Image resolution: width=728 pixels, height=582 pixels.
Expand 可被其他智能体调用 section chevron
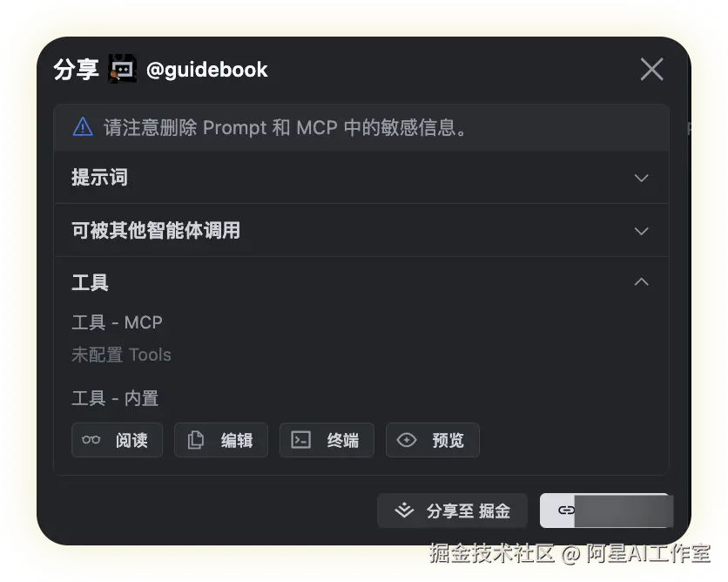point(641,231)
